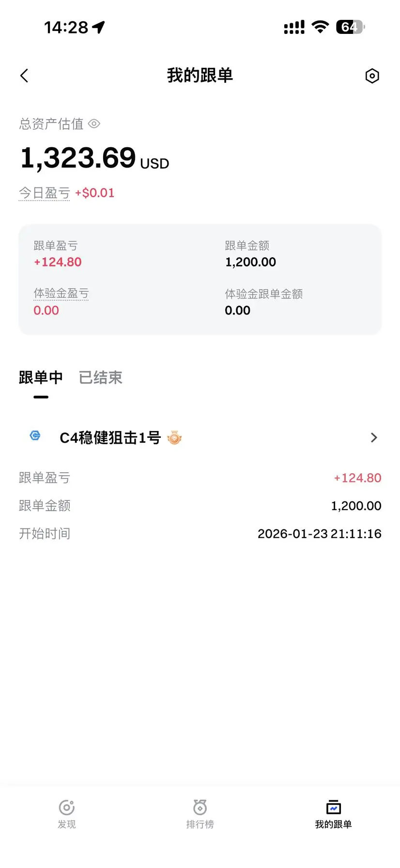400x868 pixels.
Task: Open the 发现 discover icon
Action: point(67,807)
